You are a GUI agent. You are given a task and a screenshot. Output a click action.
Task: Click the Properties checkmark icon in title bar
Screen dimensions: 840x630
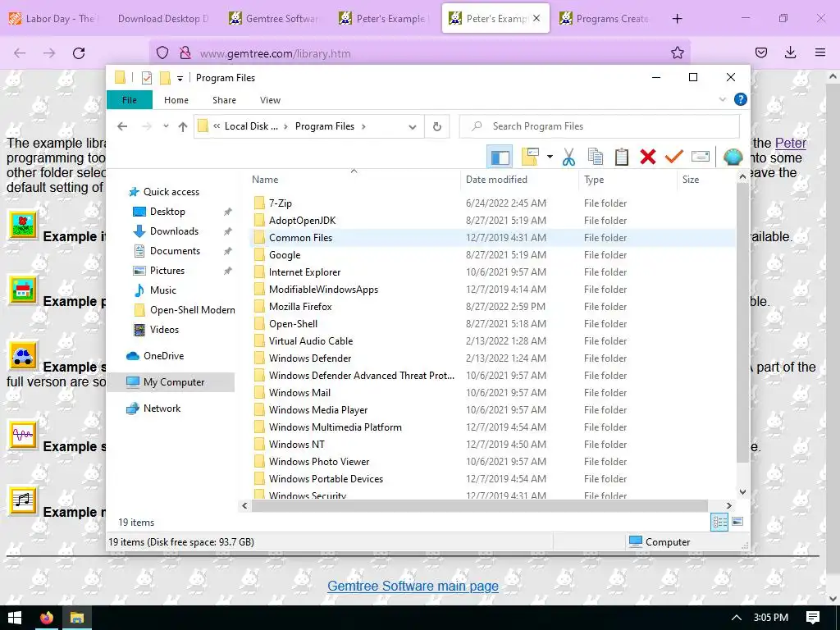click(146, 78)
